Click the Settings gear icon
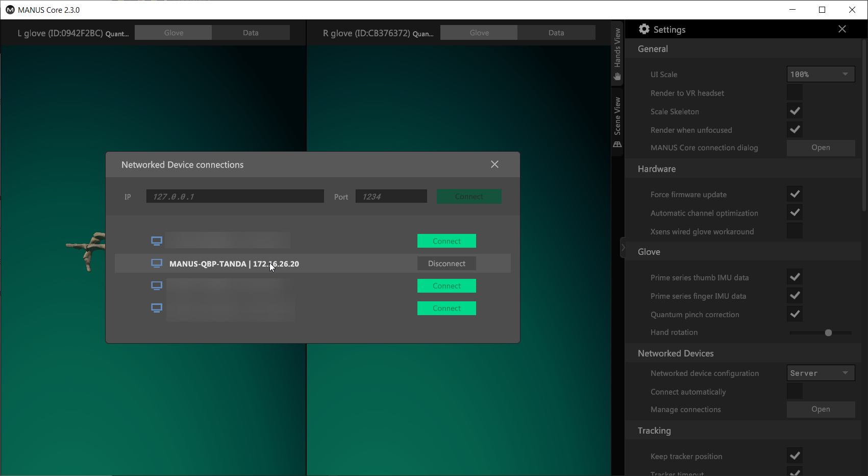The image size is (868, 476). pos(644,29)
